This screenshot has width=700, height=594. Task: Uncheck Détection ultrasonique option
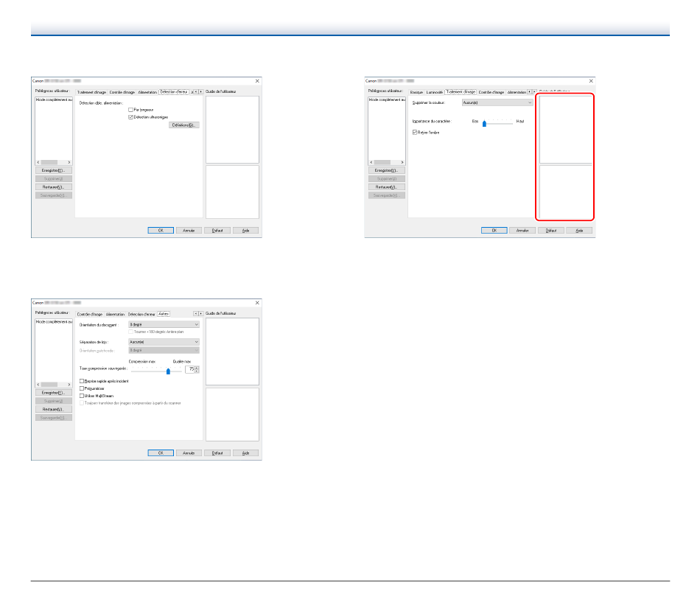pyautogui.click(x=130, y=117)
